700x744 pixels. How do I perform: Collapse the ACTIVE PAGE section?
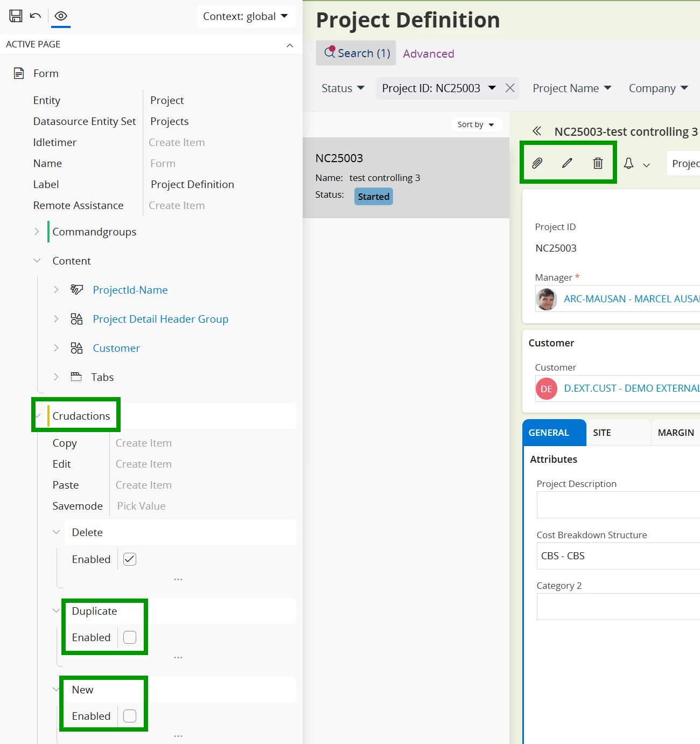[290, 45]
